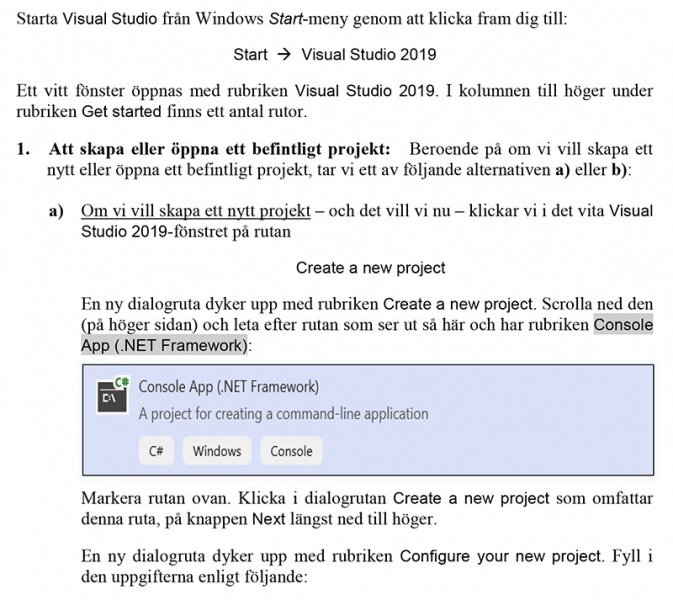This screenshot has height=600, width=673.
Task: Click the word 'Next' in the instructions
Action: [x=269, y=519]
